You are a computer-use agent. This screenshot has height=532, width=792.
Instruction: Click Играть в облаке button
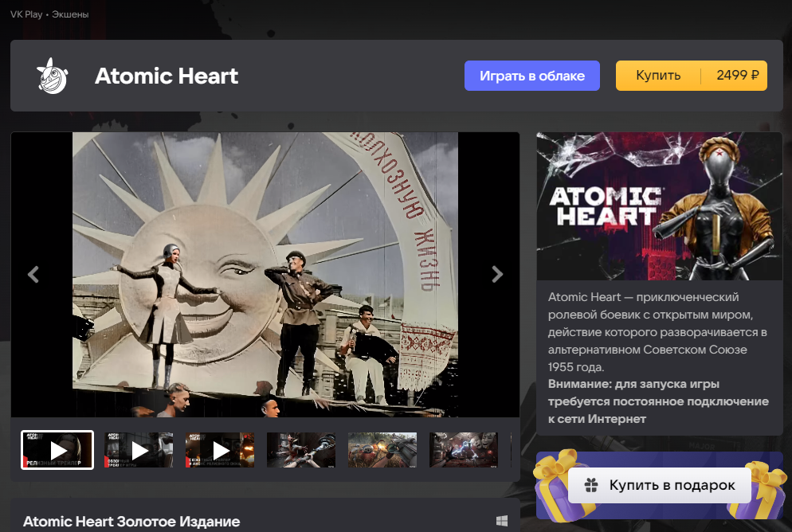(532, 76)
